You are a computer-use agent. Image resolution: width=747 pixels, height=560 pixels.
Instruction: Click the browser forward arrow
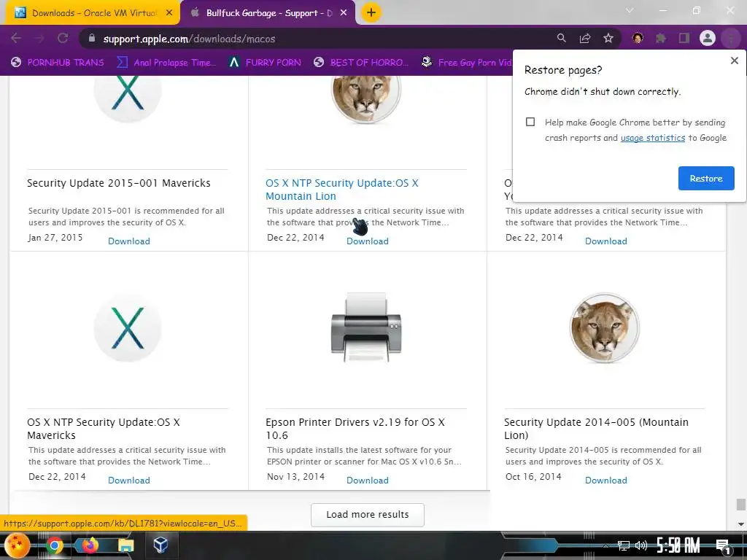tap(39, 38)
